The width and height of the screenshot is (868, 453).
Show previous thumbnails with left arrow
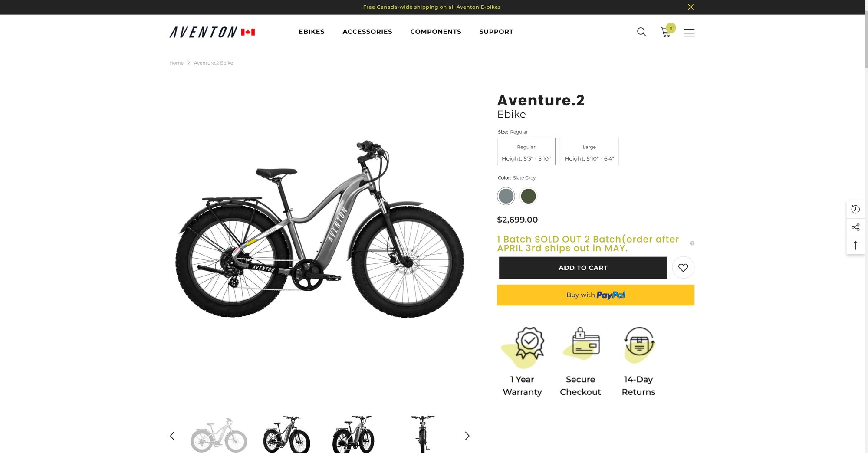(172, 436)
